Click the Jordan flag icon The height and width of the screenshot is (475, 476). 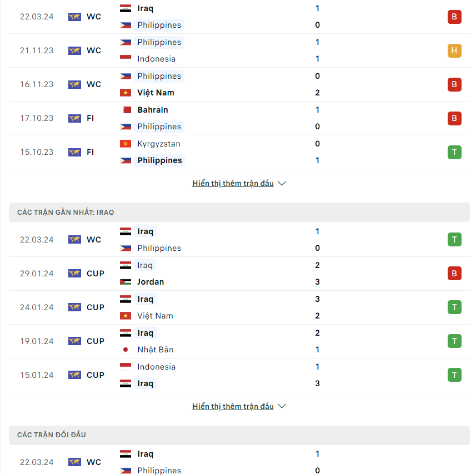tap(126, 282)
